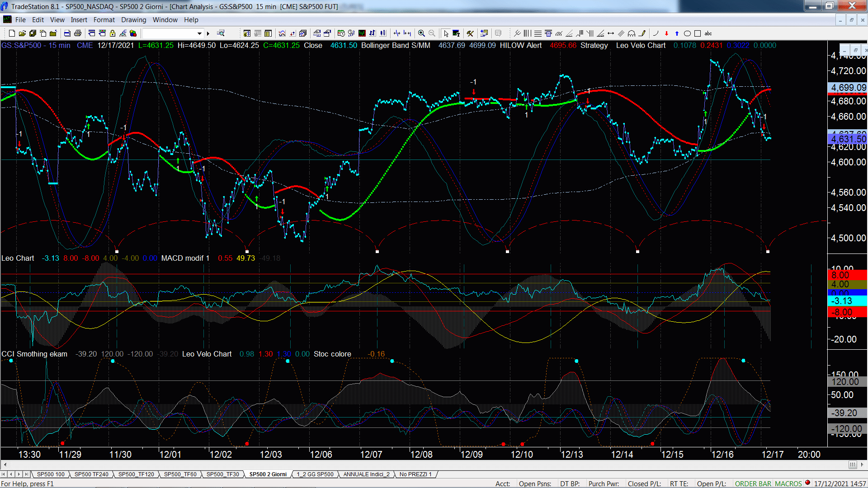
Task: Open the Drawing menu
Action: pyautogui.click(x=134, y=20)
